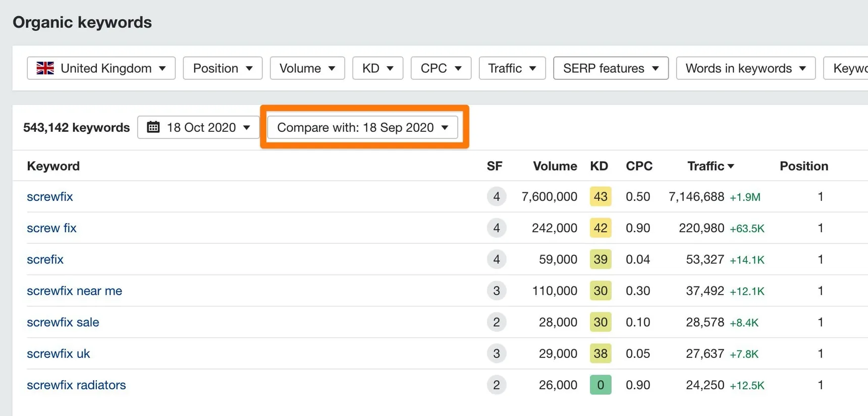Sort by the Traffic column header
This screenshot has height=416, width=868.
[711, 166]
